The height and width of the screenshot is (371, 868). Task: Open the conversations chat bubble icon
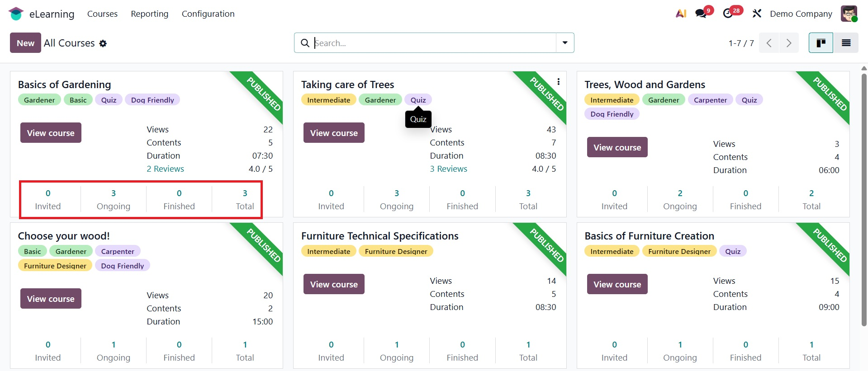pos(701,14)
